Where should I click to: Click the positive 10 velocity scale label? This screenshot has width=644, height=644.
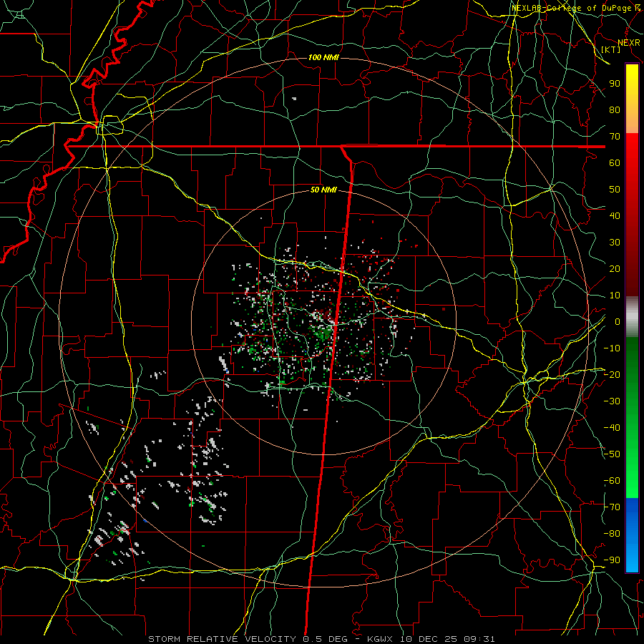point(615,296)
